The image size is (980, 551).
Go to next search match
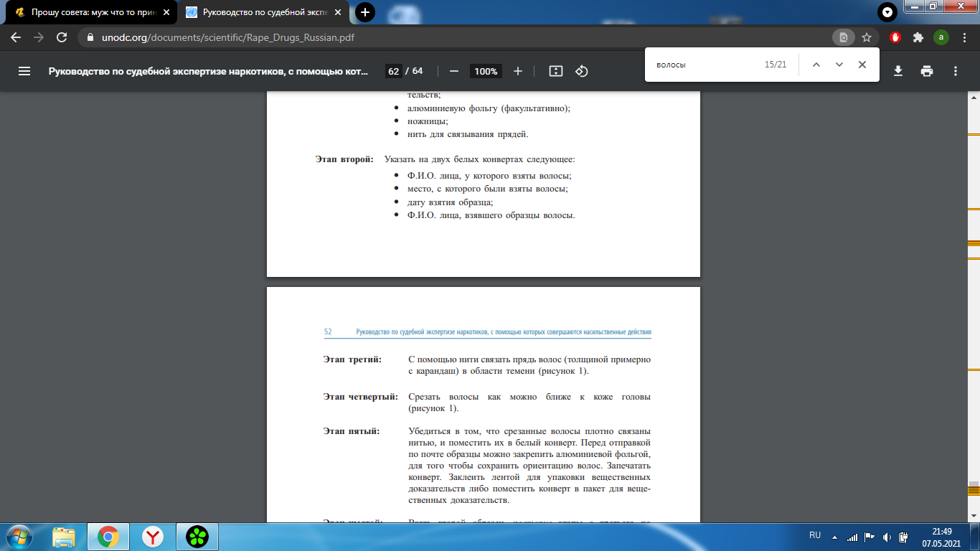point(839,65)
